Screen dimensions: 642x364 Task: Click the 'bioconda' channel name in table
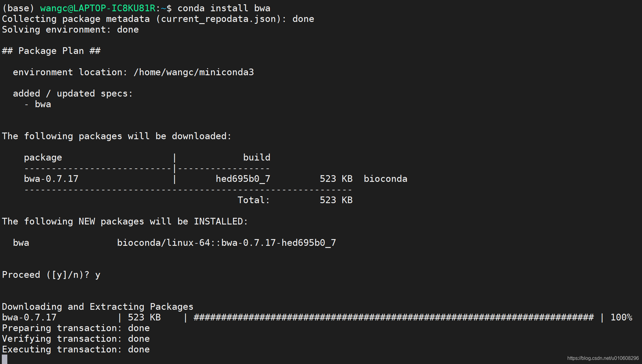pyautogui.click(x=385, y=179)
